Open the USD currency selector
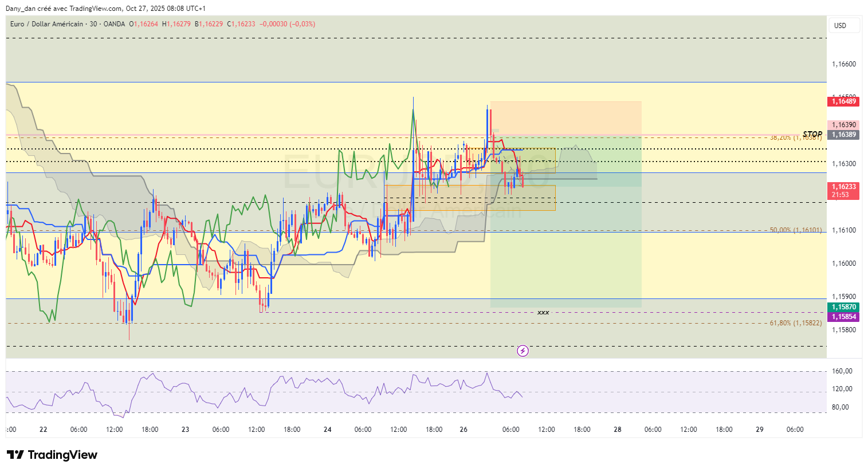 843,25
